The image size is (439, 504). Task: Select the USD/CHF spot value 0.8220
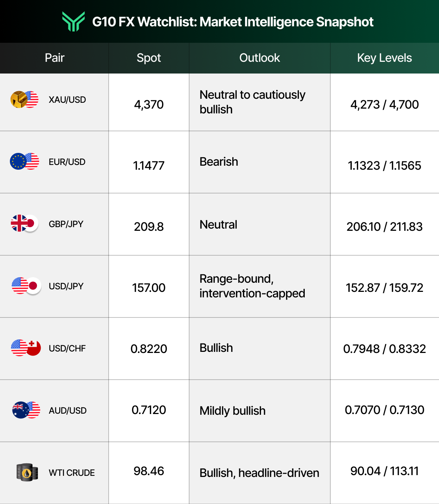click(x=149, y=349)
